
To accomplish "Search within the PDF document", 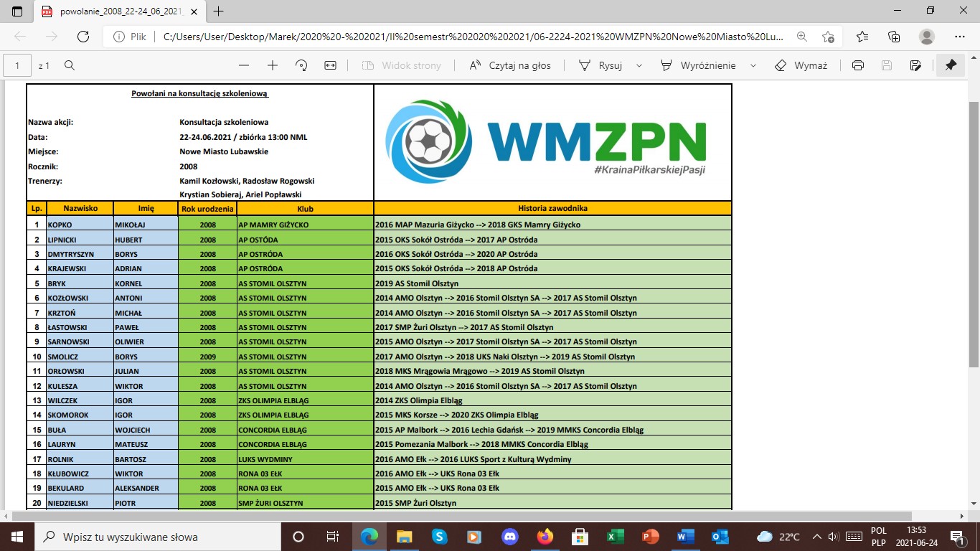I will 70,65.
